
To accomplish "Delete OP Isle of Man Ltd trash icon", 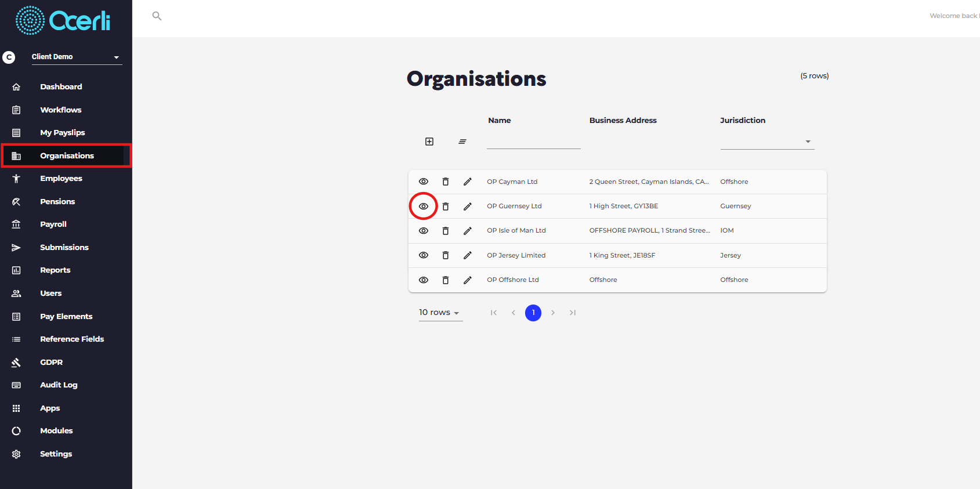I will pyautogui.click(x=446, y=231).
